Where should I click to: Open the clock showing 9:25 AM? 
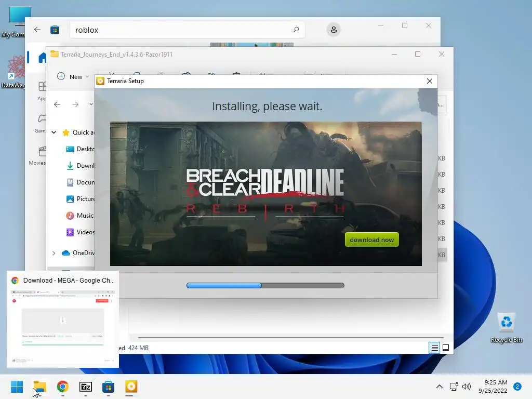point(493,387)
